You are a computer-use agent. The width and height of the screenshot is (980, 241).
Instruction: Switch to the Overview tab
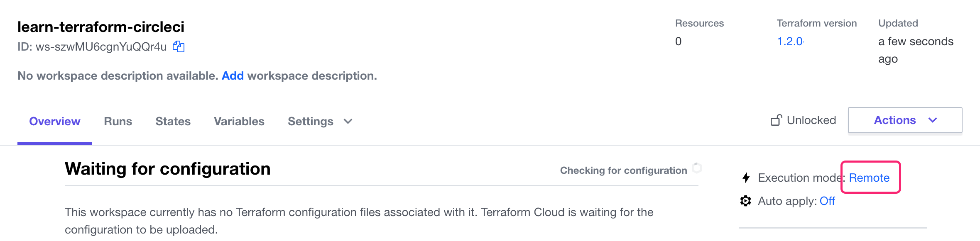[54, 121]
